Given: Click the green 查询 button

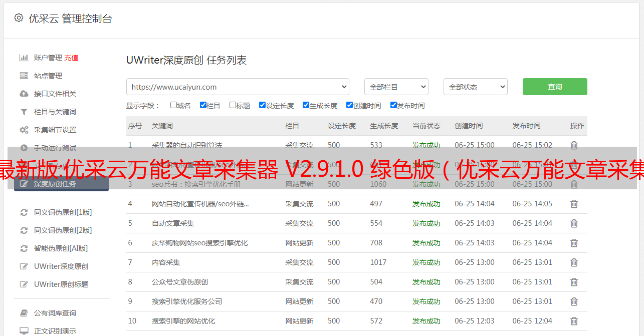Looking at the screenshot, I should (555, 87).
